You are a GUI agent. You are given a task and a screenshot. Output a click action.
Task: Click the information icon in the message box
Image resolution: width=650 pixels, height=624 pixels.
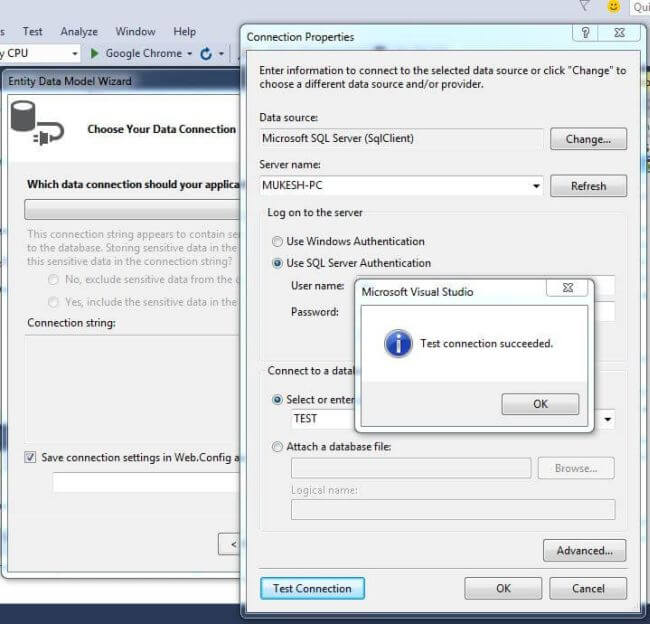point(398,344)
